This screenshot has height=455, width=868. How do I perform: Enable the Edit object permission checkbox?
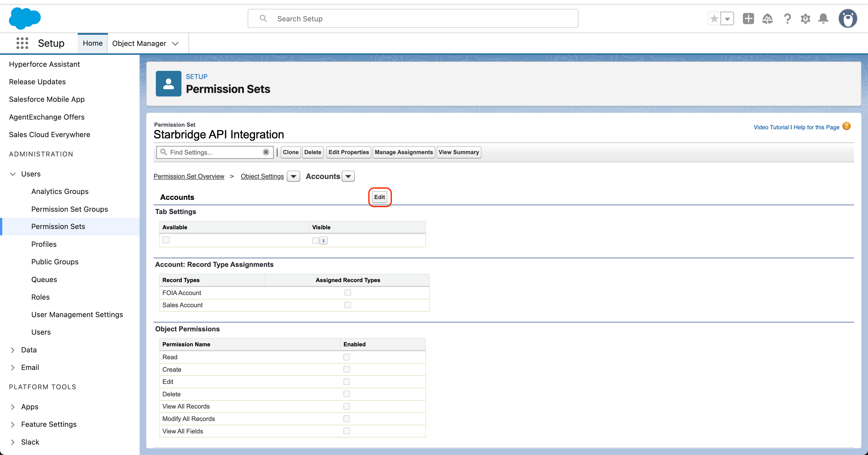pos(346,382)
